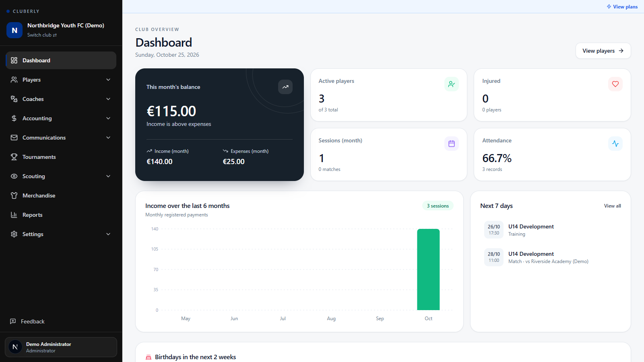644x362 pixels.
Task: Click the €115.00 balance amount
Action: pos(171,111)
